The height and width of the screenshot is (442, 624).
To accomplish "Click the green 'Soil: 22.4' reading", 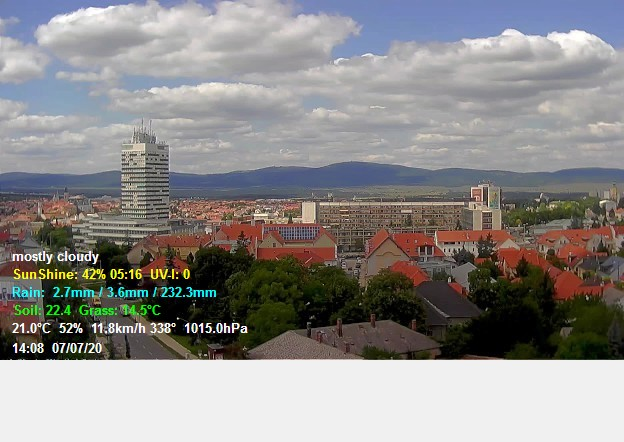I will click(42, 310).
